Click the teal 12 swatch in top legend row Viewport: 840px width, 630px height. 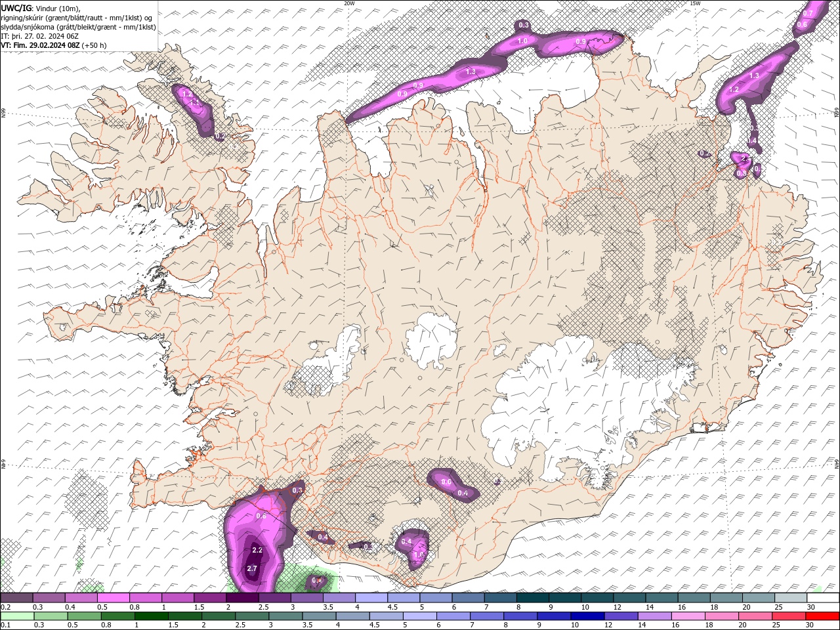click(629, 598)
